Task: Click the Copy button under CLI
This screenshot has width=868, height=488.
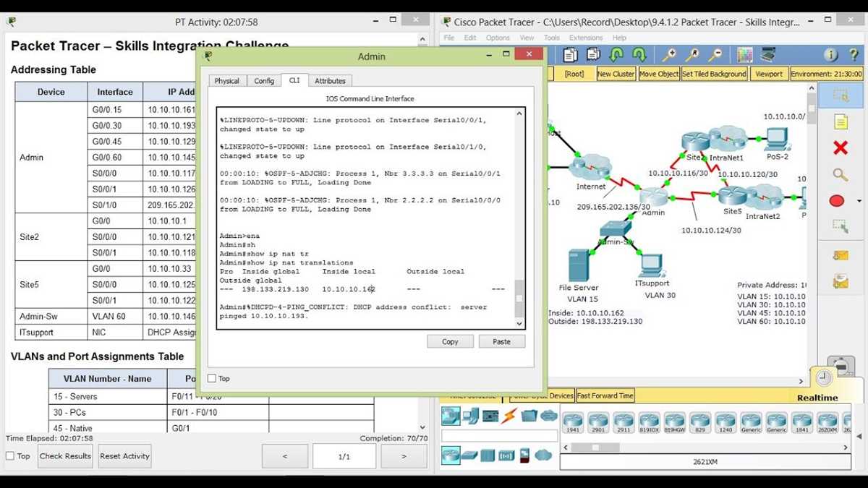Action: (450, 341)
